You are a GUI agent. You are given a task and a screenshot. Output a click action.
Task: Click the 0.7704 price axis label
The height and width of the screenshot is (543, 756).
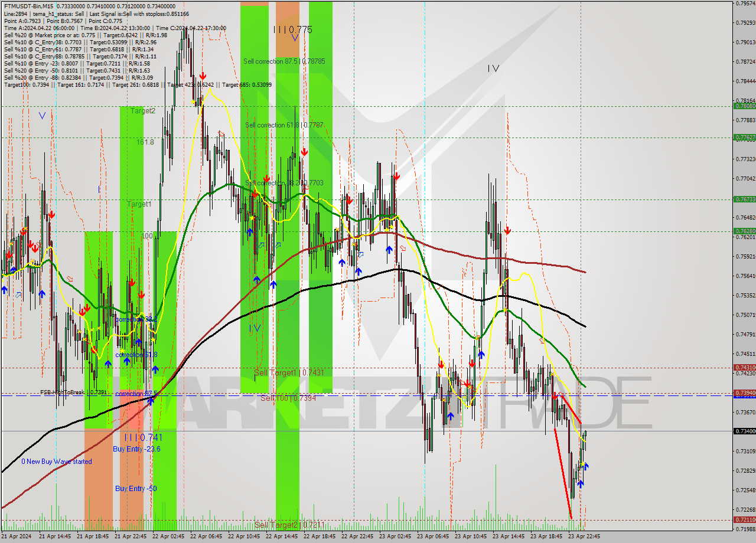point(745,178)
